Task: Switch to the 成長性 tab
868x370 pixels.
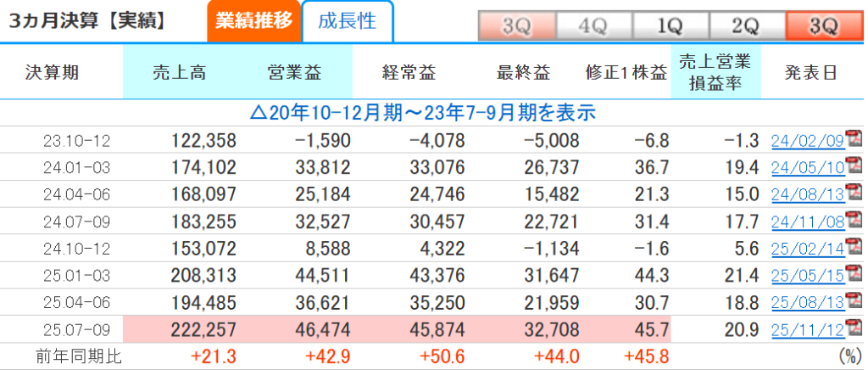Action: click(x=347, y=21)
